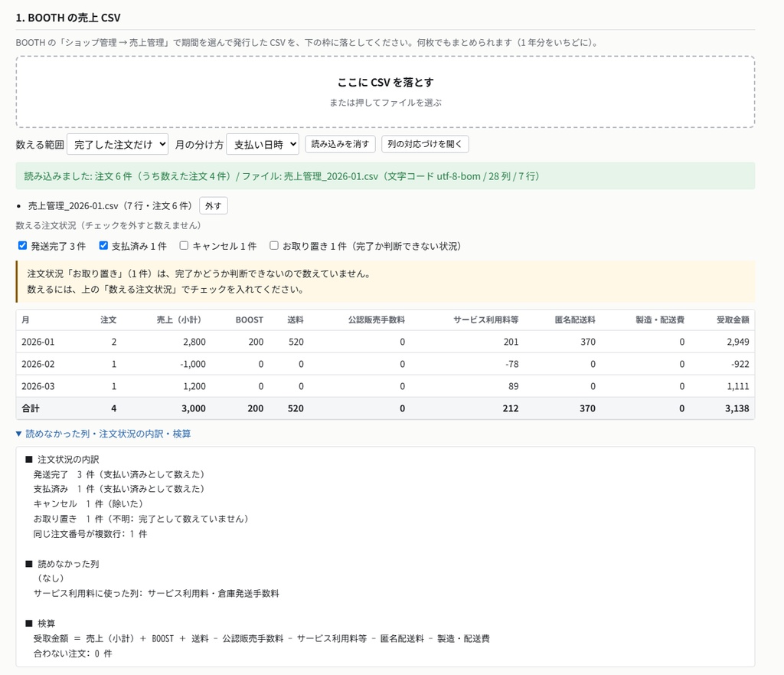Check the キャンセル 1 件 checkbox
Image resolution: width=784 pixels, height=675 pixels.
click(x=184, y=246)
